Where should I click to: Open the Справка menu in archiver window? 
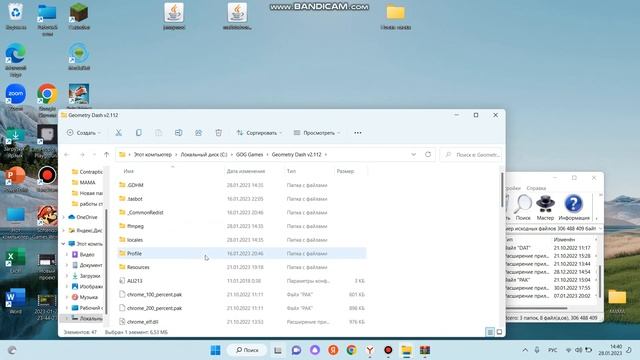click(x=536, y=188)
